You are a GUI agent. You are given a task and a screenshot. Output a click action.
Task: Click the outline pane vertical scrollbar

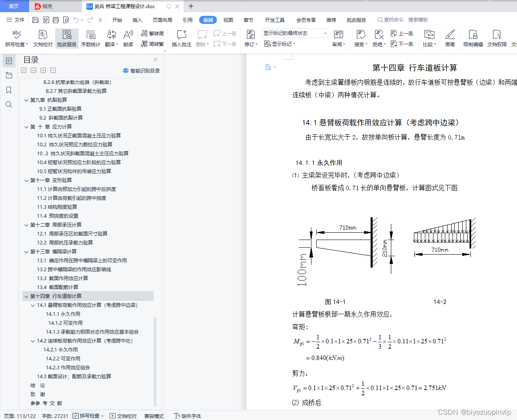[155, 361]
